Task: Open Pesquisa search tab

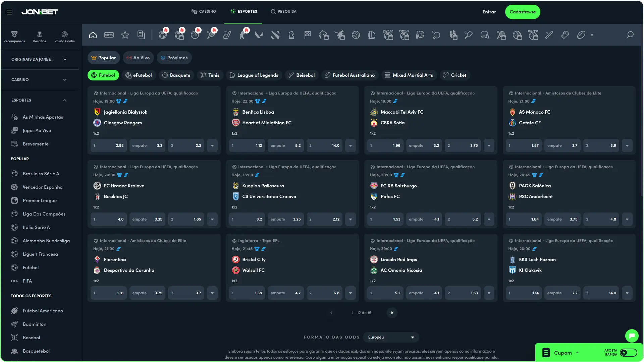Action: pos(284,11)
